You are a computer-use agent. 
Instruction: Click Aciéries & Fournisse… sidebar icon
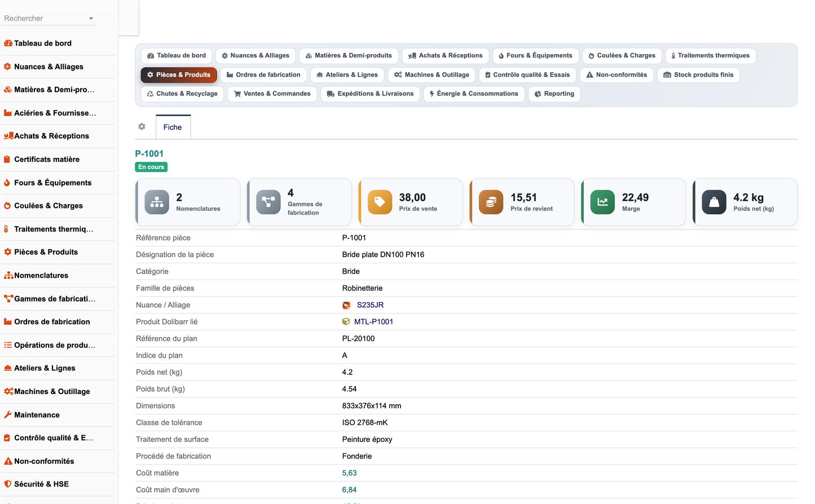point(8,113)
